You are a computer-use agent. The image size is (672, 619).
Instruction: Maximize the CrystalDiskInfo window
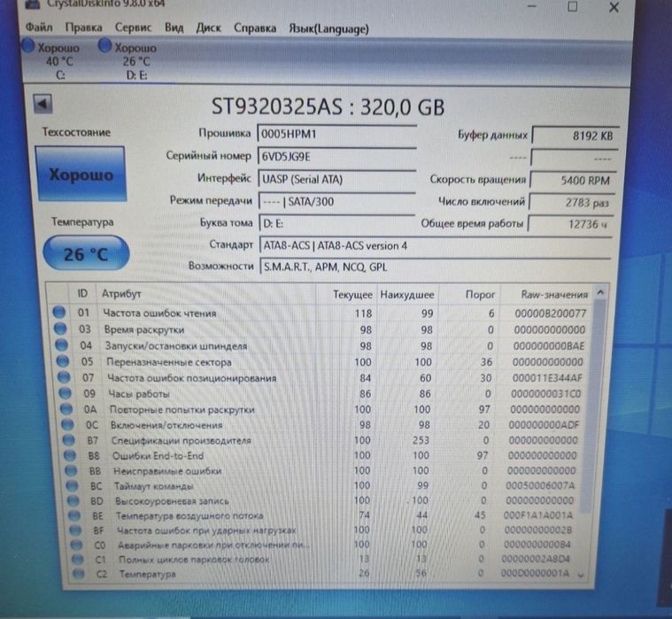[x=572, y=6]
